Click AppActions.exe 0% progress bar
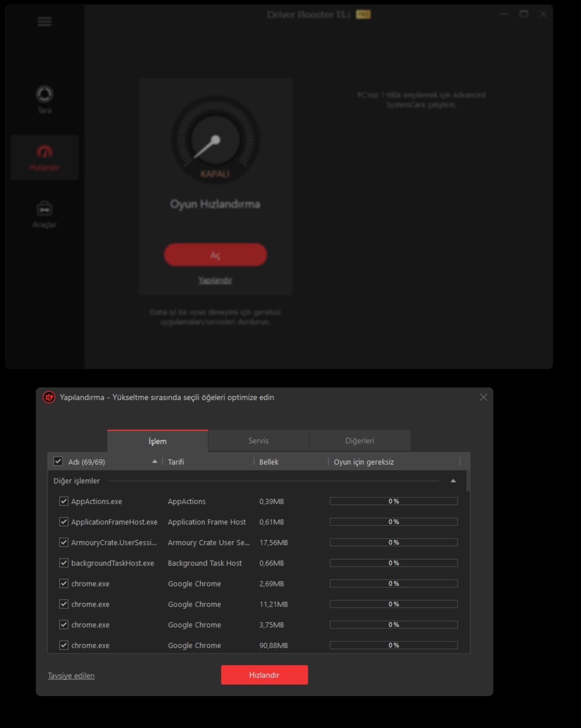 coord(393,501)
